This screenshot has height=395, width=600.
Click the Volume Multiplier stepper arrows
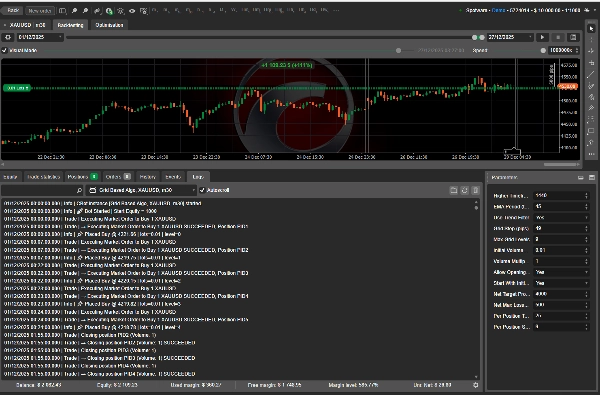pyautogui.click(x=586, y=261)
